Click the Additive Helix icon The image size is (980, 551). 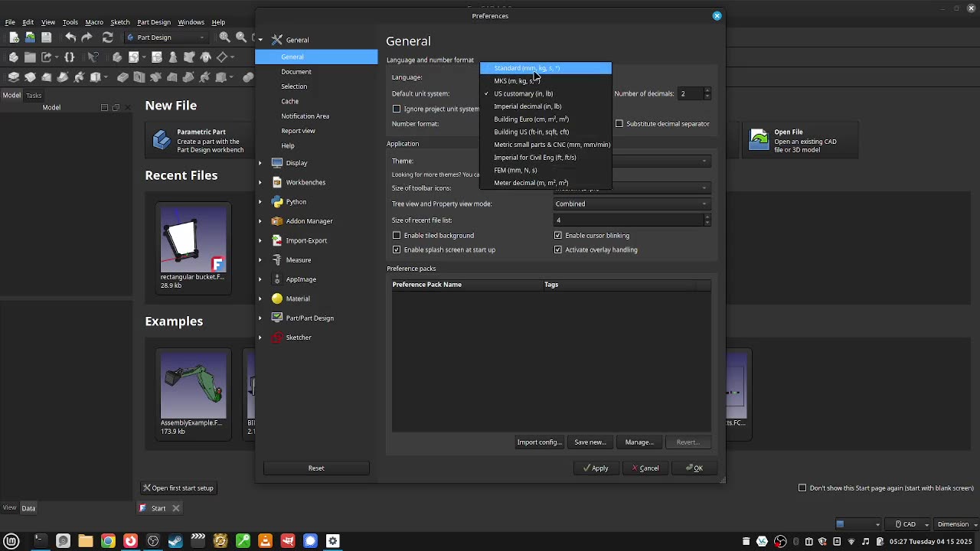click(79, 77)
